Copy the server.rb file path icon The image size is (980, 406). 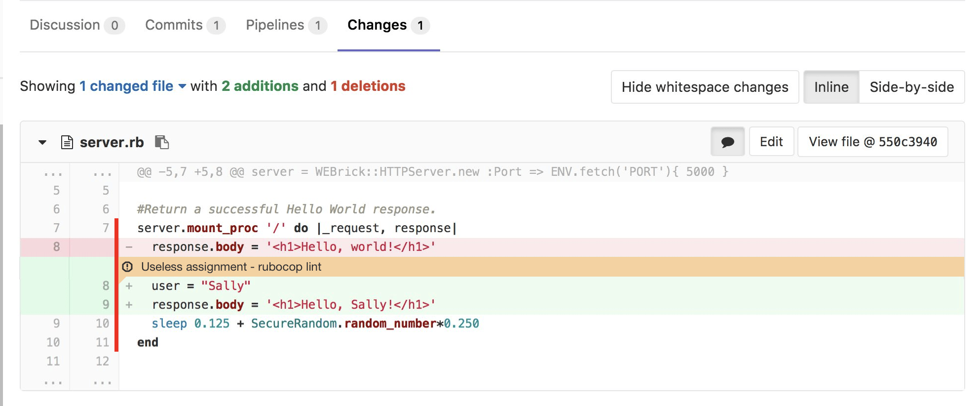[162, 142]
